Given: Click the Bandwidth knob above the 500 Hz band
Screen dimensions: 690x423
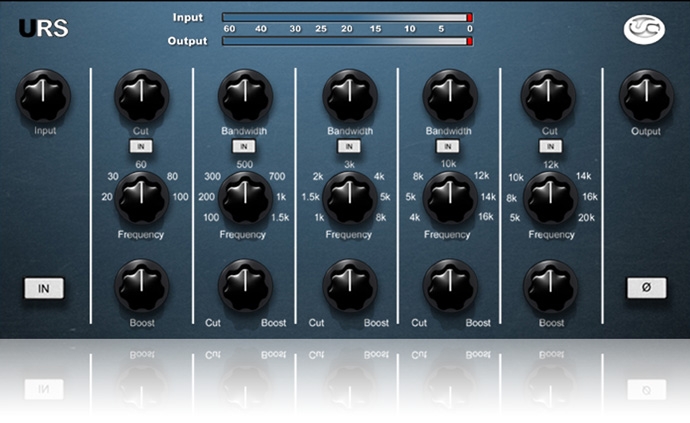Looking at the screenshot, I should point(244,97).
